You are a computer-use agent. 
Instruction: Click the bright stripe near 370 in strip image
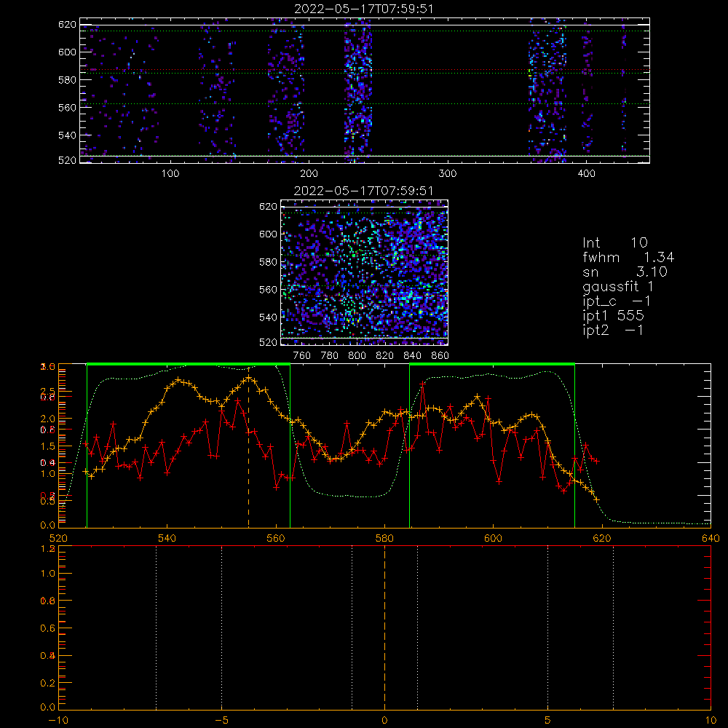click(547, 90)
